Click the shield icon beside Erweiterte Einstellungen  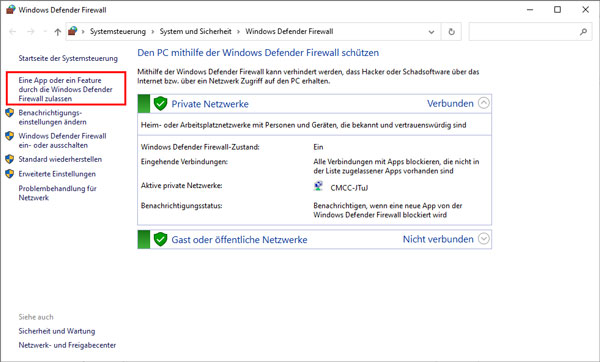pyautogui.click(x=10, y=174)
